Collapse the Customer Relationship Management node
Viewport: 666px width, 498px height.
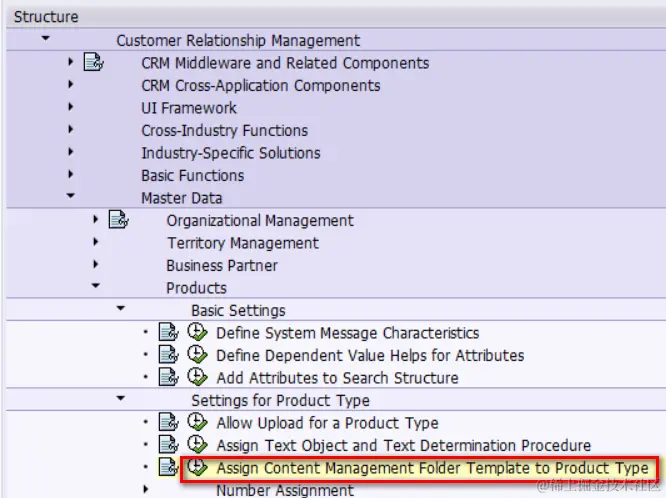pyautogui.click(x=45, y=39)
